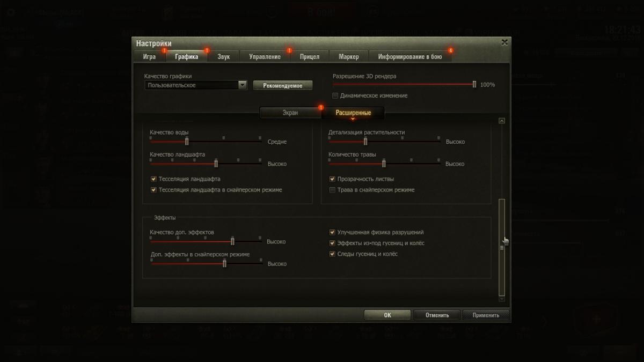Click the scrollbar up arrow
Viewport: 644px width, 362px height.
click(x=502, y=121)
